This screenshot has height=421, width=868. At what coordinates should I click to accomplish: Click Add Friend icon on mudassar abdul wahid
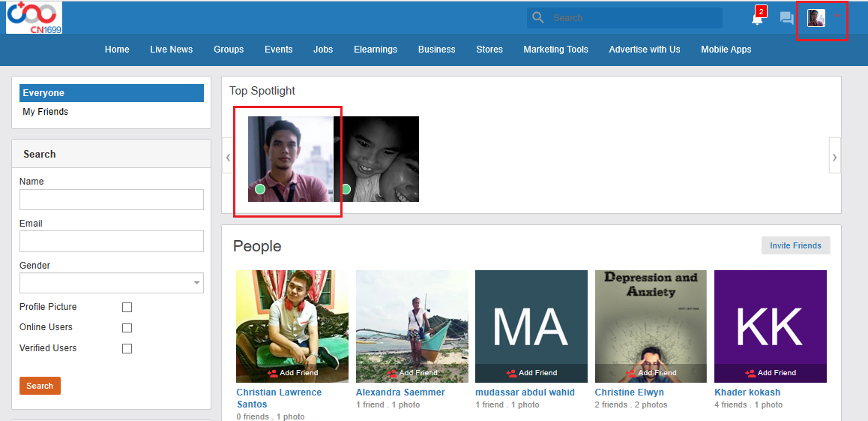511,373
